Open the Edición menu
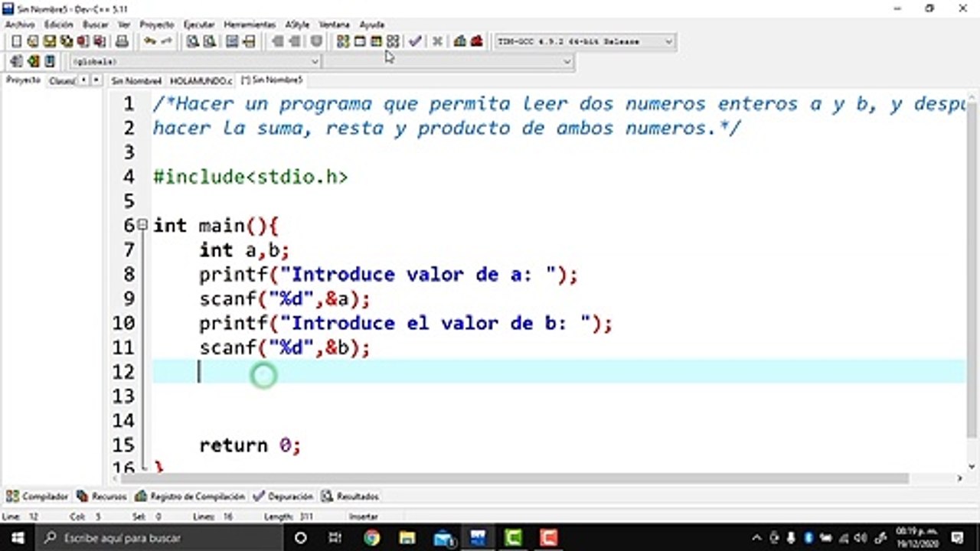Image resolution: width=980 pixels, height=551 pixels. (59, 24)
